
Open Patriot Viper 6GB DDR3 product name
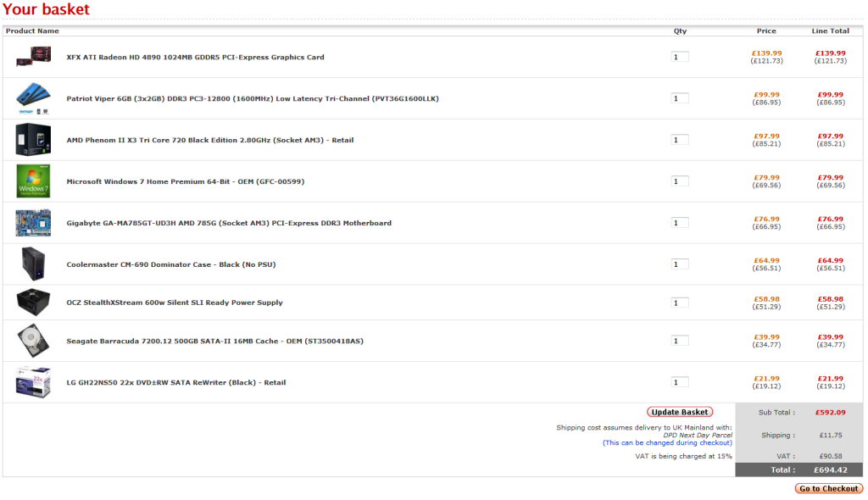click(253, 98)
